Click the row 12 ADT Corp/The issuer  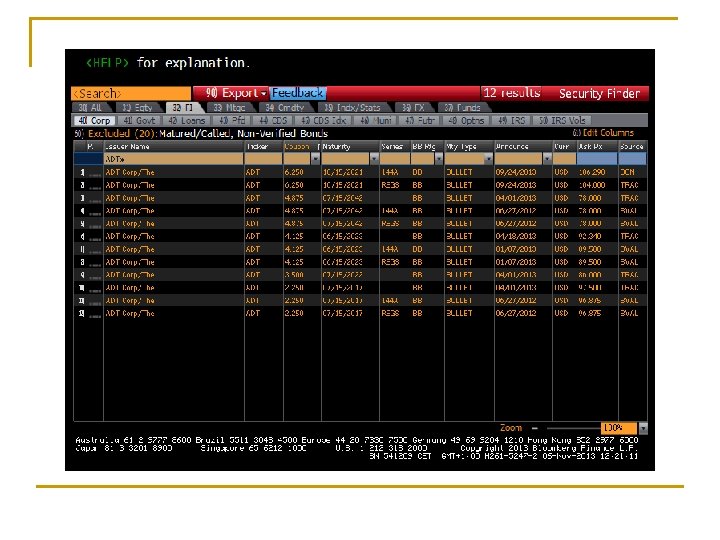(130, 314)
